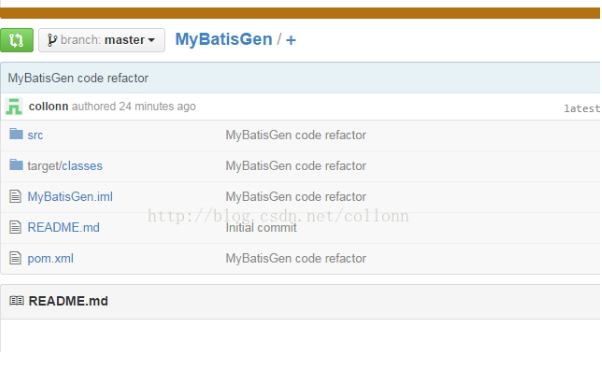Screen dimensions: 602x366
Task: Open the collonn author profile link
Action: 48,106
